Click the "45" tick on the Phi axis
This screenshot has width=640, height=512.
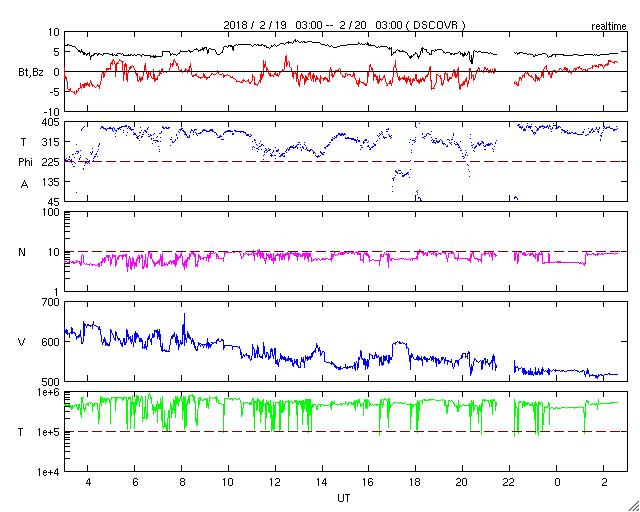pyautogui.click(x=54, y=202)
